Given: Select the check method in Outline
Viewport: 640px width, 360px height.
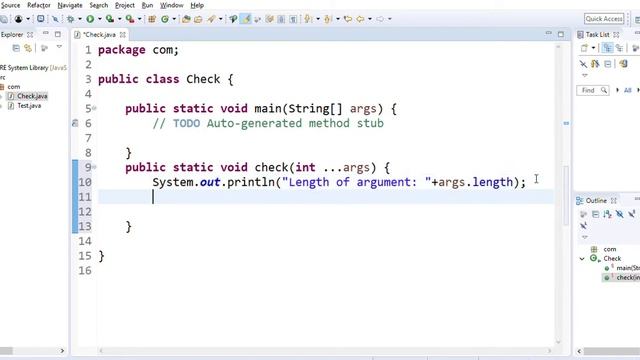Looking at the screenshot, I should [627, 278].
